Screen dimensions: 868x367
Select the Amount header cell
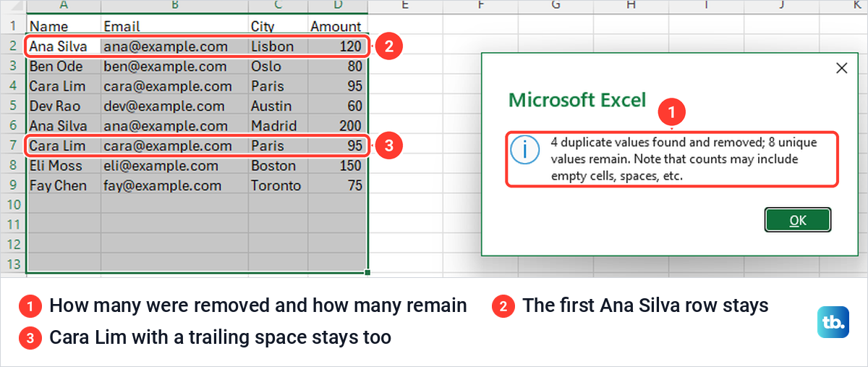[x=338, y=26]
